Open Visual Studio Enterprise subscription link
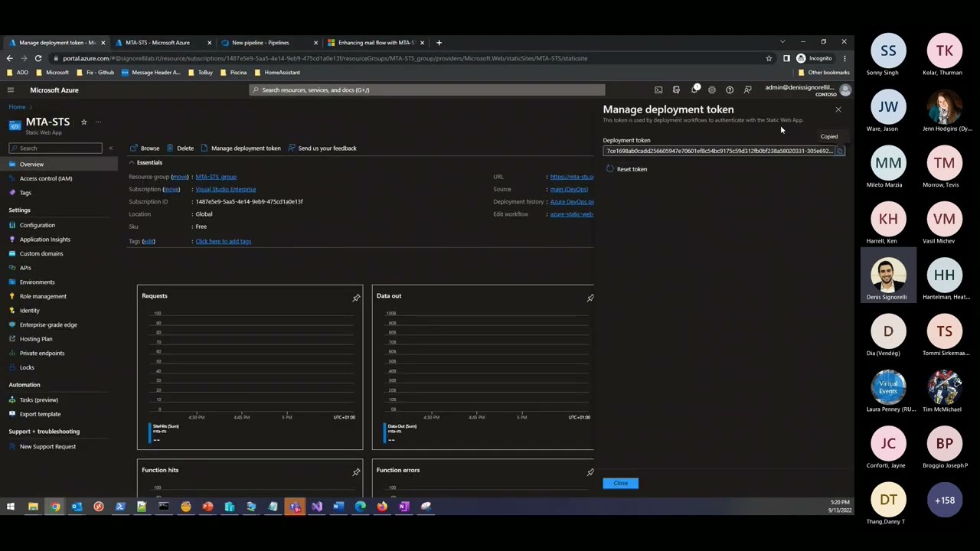Image resolution: width=980 pixels, height=551 pixels. point(226,190)
